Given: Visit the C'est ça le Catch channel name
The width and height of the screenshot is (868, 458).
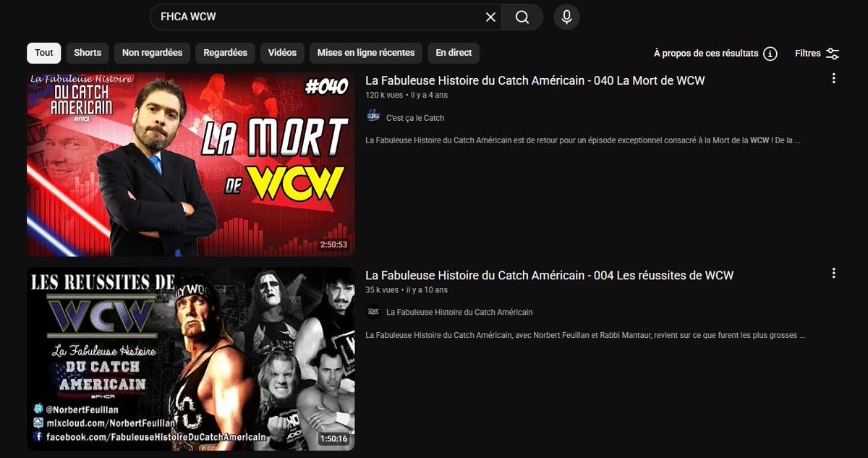Looking at the screenshot, I should coord(415,118).
